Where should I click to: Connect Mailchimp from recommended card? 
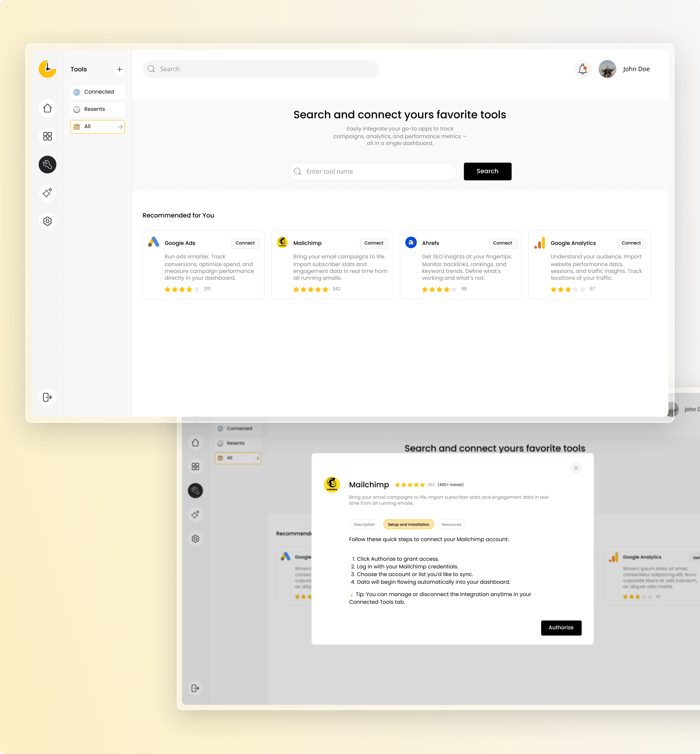[x=374, y=243]
